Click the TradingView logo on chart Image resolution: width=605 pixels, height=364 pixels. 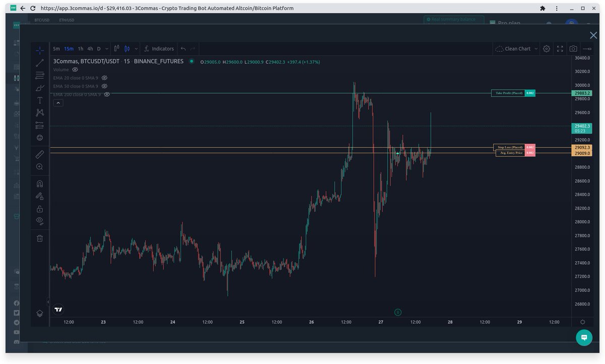point(58,310)
